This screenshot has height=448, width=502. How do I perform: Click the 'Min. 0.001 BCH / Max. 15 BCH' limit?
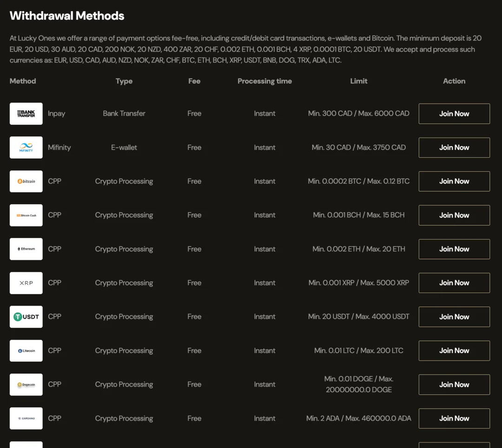358,215
